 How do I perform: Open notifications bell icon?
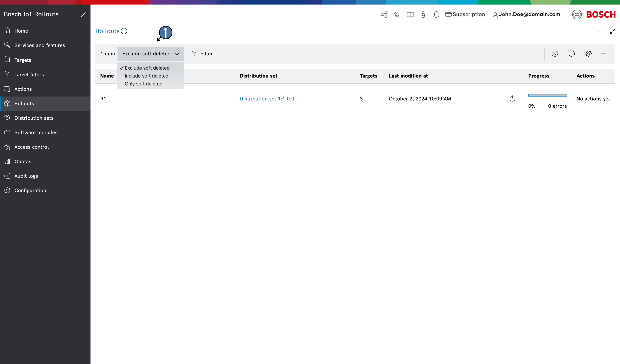(436, 15)
